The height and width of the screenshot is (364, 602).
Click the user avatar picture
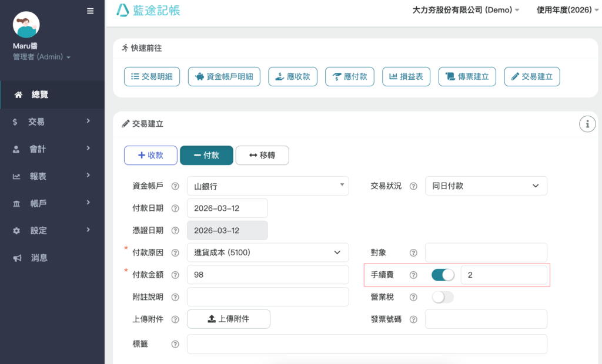[26, 25]
